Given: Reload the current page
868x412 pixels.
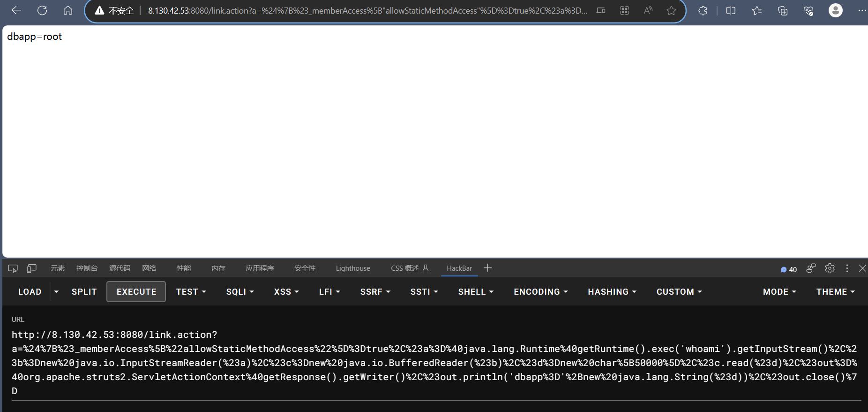Looking at the screenshot, I should [x=42, y=10].
